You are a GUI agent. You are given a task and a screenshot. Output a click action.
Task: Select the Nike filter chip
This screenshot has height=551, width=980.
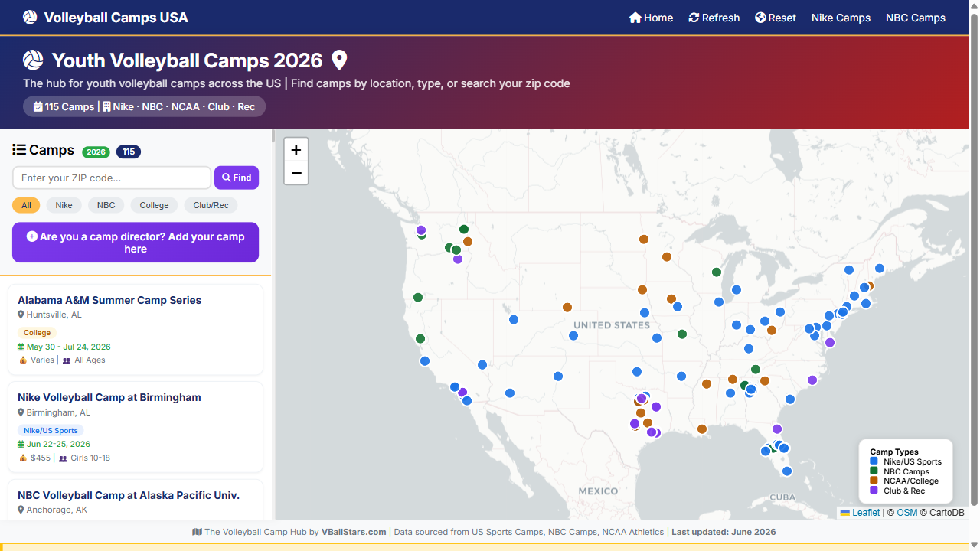(64, 205)
